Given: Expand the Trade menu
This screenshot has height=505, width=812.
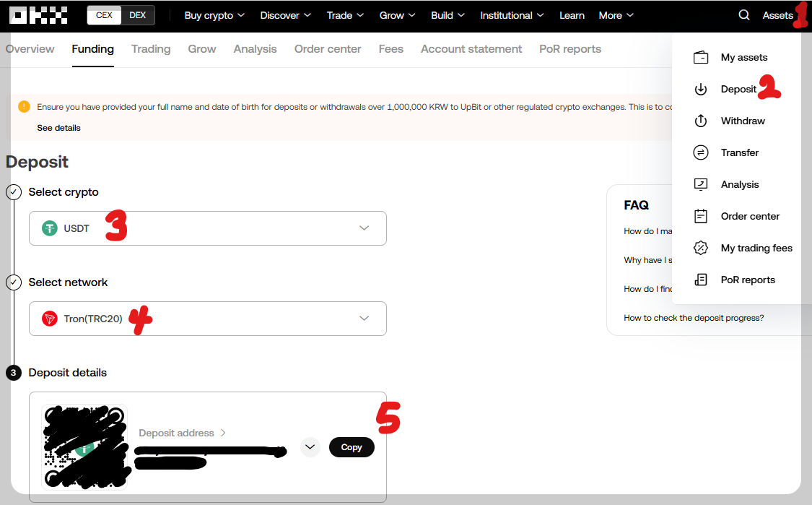Looking at the screenshot, I should (345, 16).
